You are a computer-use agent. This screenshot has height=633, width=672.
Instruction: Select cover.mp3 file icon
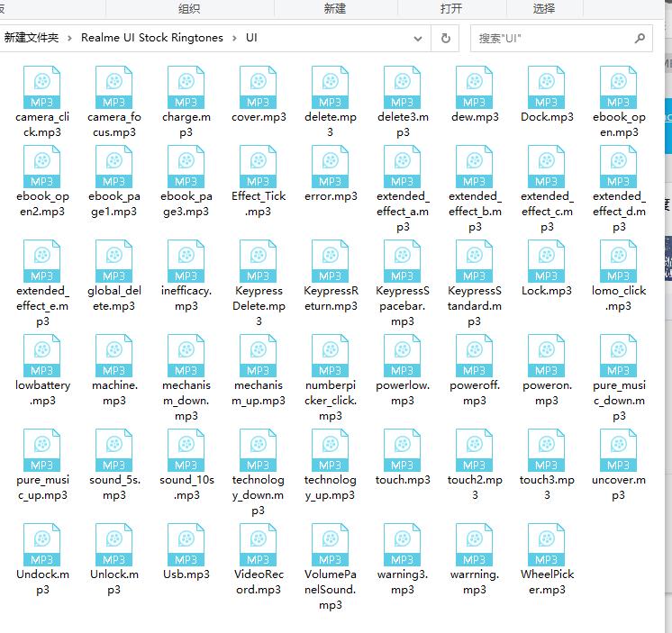click(x=258, y=87)
